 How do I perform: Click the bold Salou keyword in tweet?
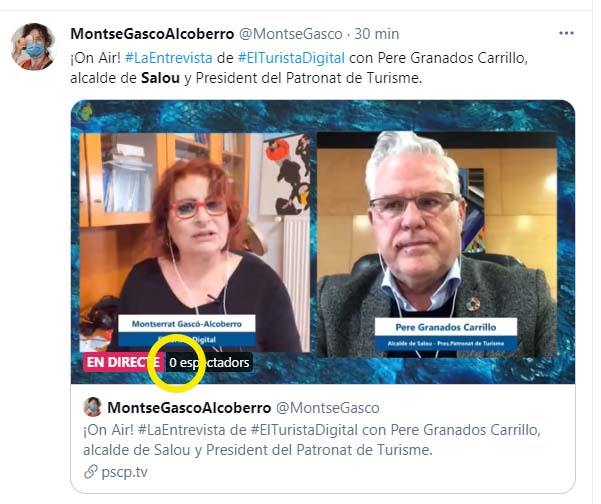[160, 78]
